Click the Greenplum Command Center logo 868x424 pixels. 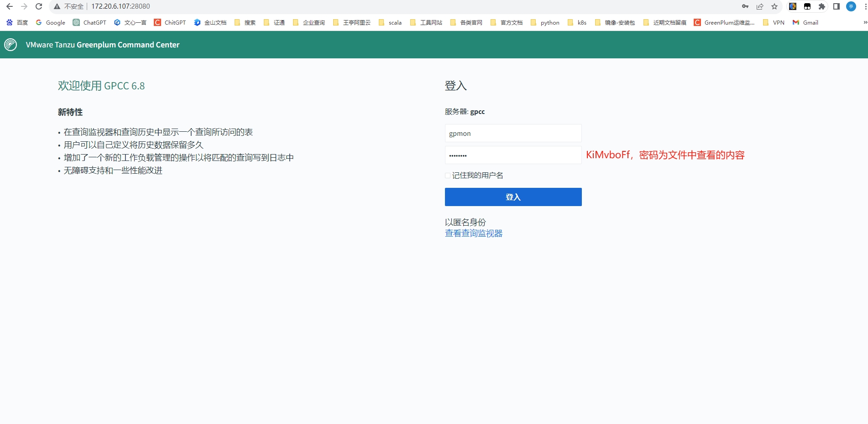coord(10,45)
